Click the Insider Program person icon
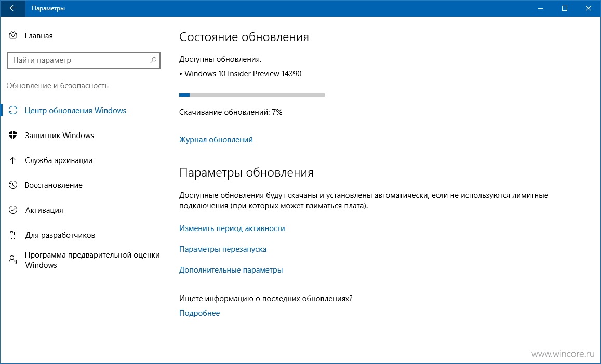 [13, 260]
